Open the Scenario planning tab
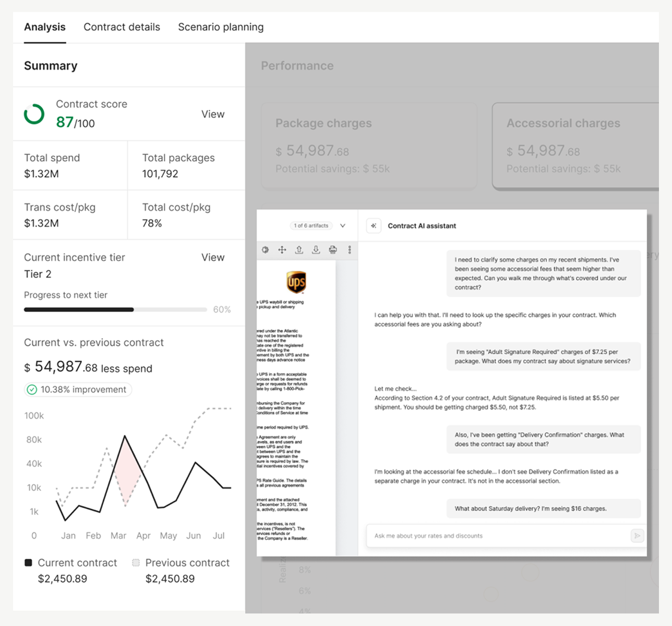The image size is (672, 626). click(221, 27)
